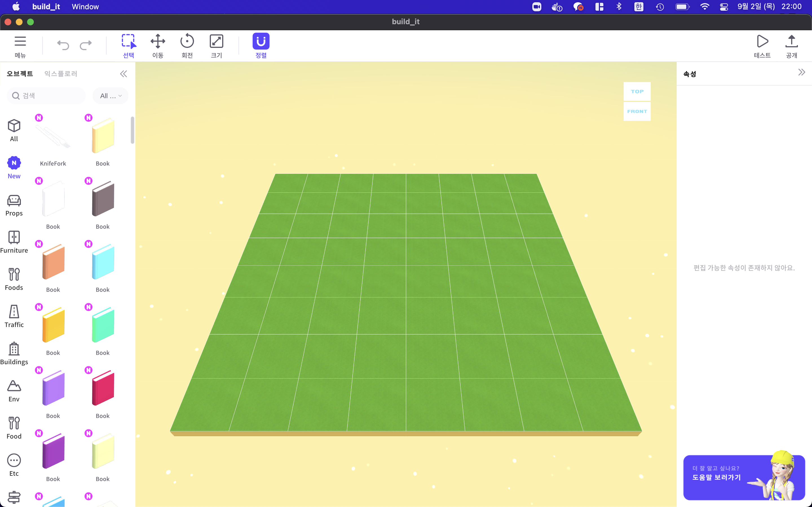Click the Redo arrow icon
Screen dimensions: 812x507
[85, 45]
